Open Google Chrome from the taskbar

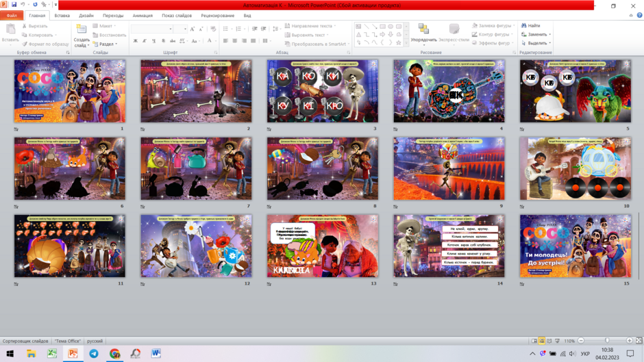click(114, 353)
